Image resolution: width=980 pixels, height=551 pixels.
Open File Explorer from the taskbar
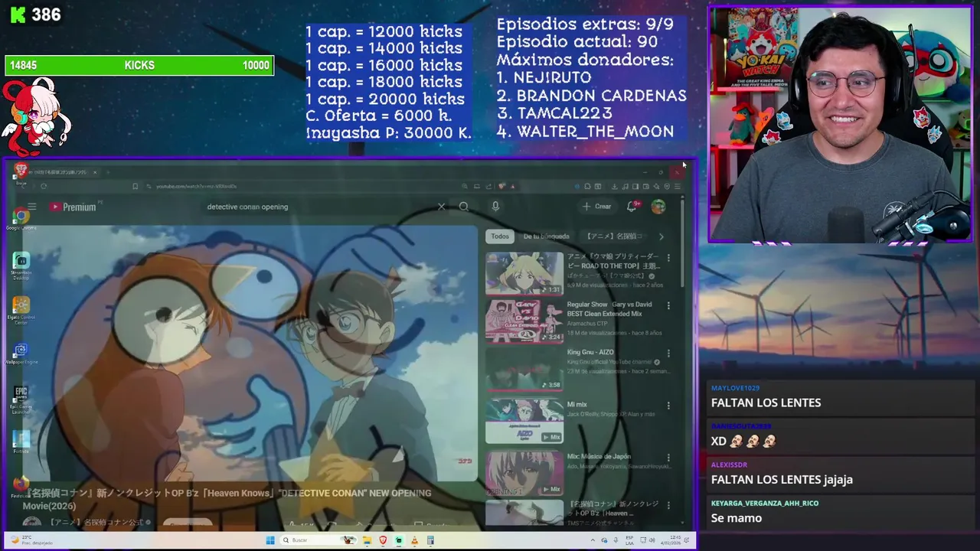tap(367, 540)
